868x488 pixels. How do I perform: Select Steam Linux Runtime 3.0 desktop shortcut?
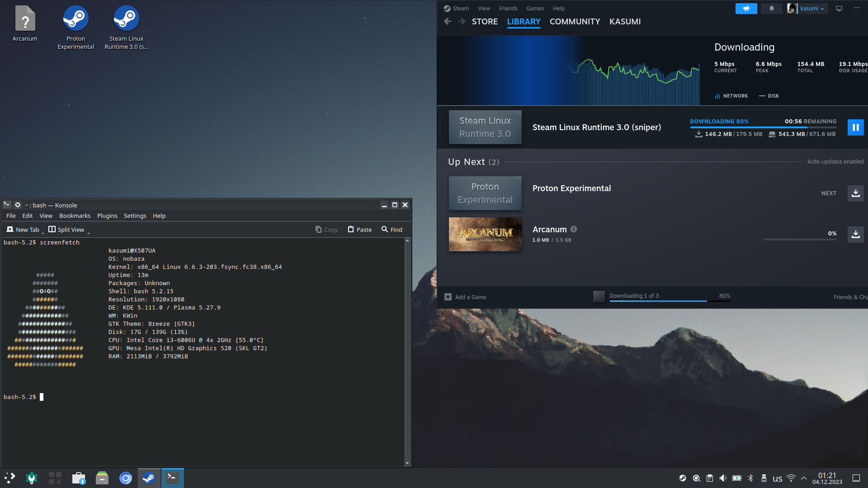(x=126, y=27)
